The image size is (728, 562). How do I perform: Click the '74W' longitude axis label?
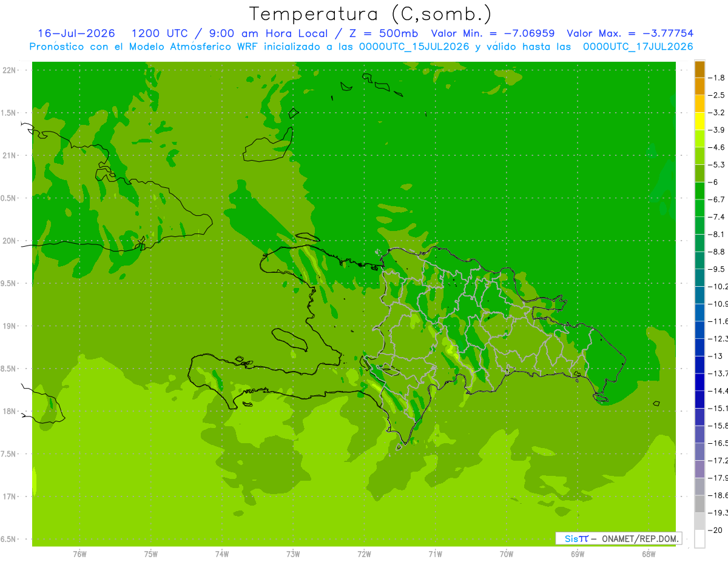coord(222,554)
